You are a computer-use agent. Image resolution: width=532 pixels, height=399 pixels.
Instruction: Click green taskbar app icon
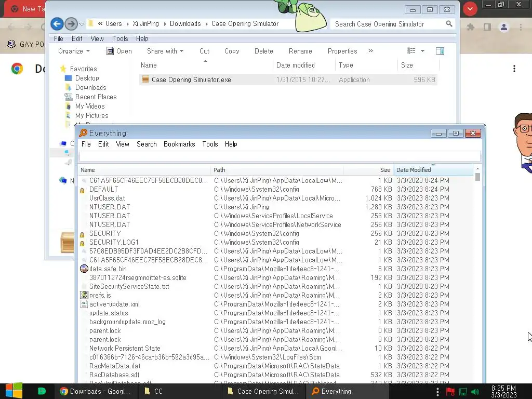[42, 391]
